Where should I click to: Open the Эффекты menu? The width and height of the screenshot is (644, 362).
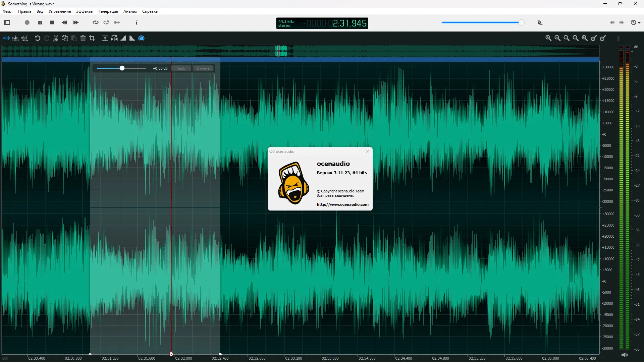click(85, 11)
